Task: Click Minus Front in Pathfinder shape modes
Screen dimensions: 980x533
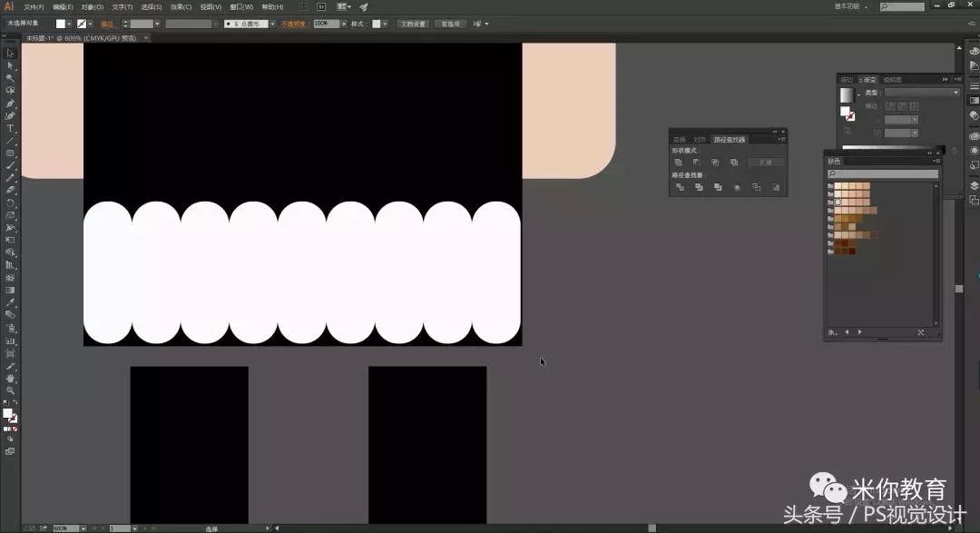Action: coord(696,163)
